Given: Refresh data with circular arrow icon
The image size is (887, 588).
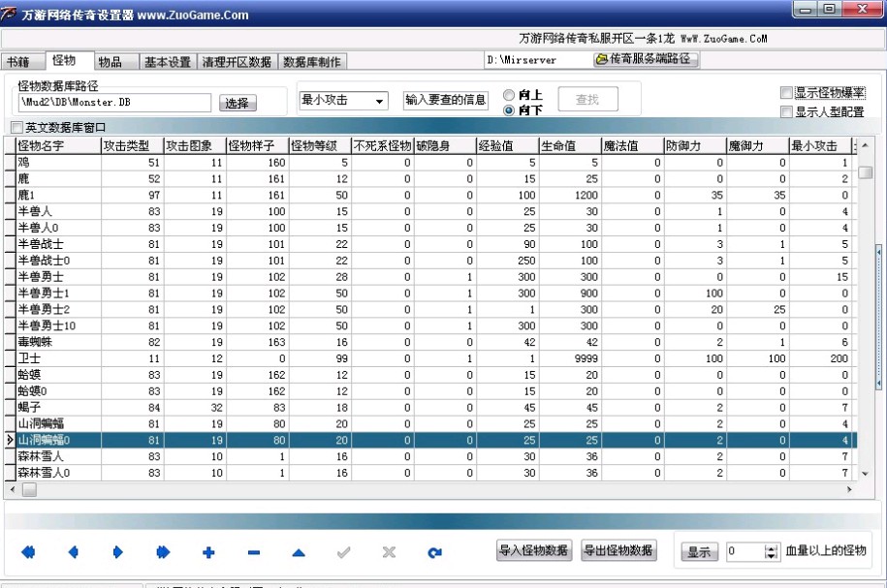Looking at the screenshot, I should tap(434, 552).
